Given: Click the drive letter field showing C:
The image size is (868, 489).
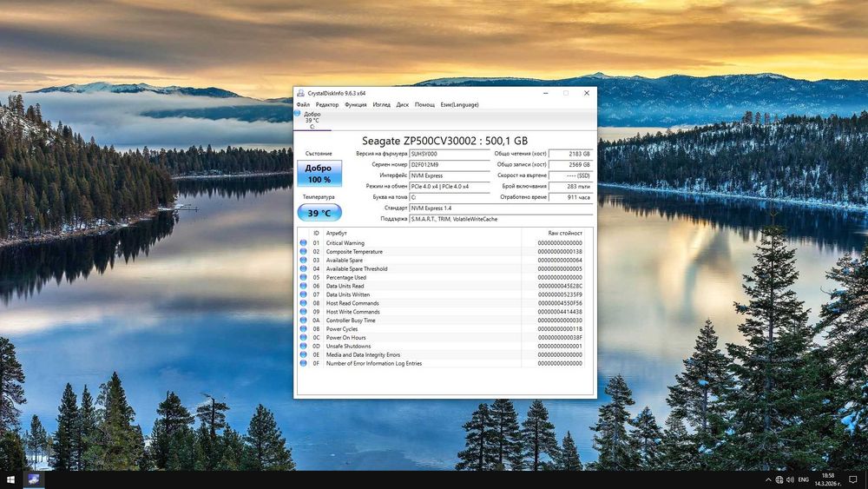Looking at the screenshot, I should pyautogui.click(x=450, y=197).
